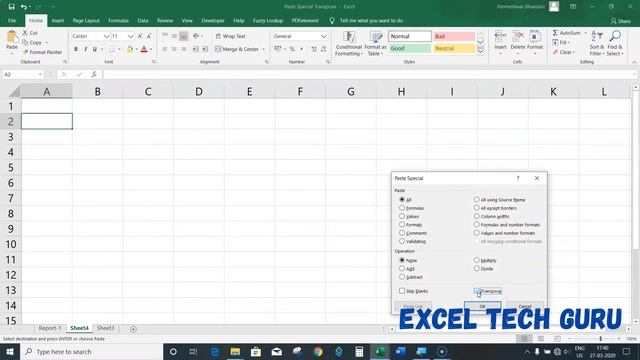Close the Paste Special dialog with X
Viewport: 640px width, 360px height.
click(x=537, y=178)
